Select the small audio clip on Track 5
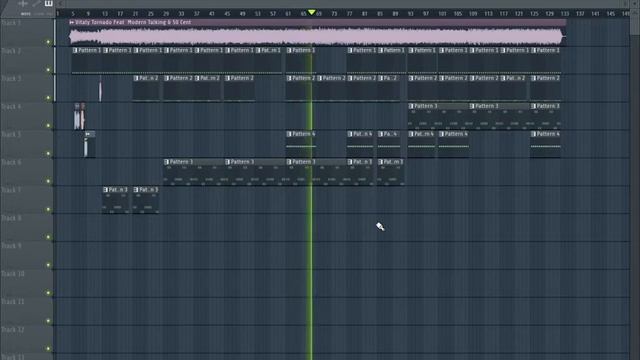The width and height of the screenshot is (640, 360). click(x=90, y=144)
